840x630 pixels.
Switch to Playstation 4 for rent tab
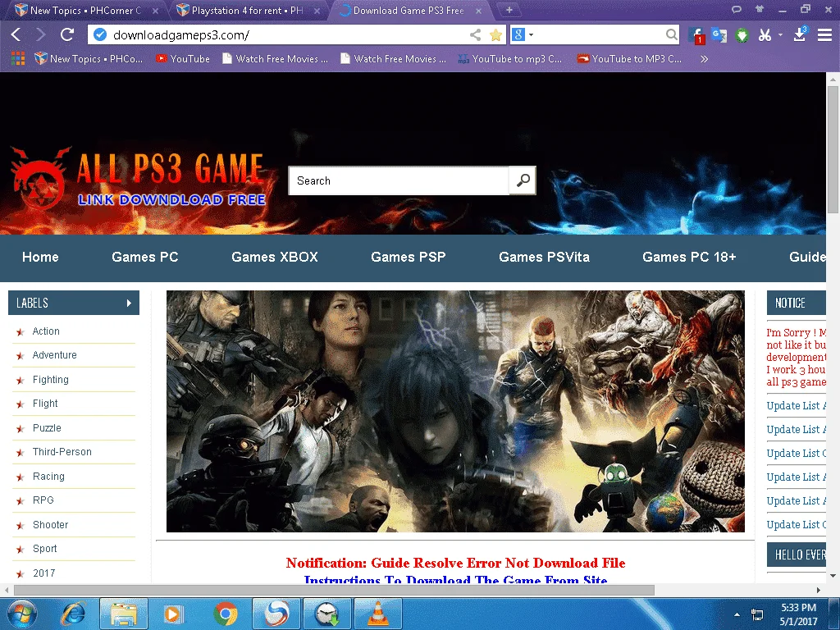coord(248,10)
